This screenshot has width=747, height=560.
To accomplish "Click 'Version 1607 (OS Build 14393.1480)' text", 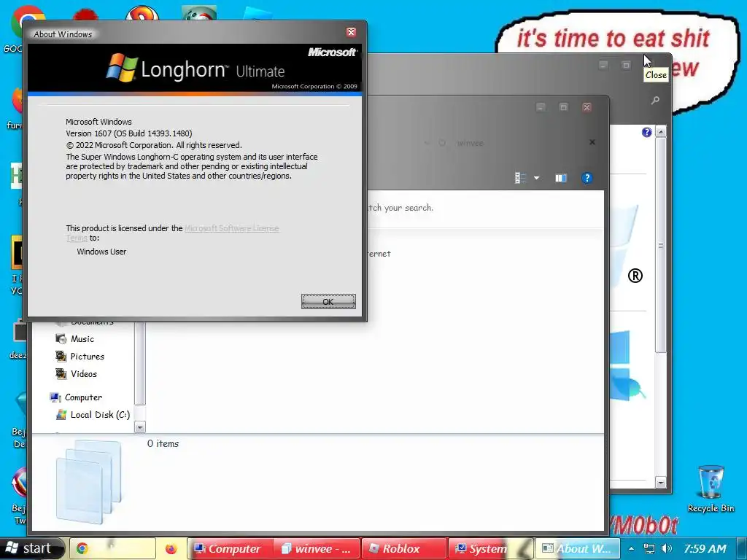I will (129, 133).
